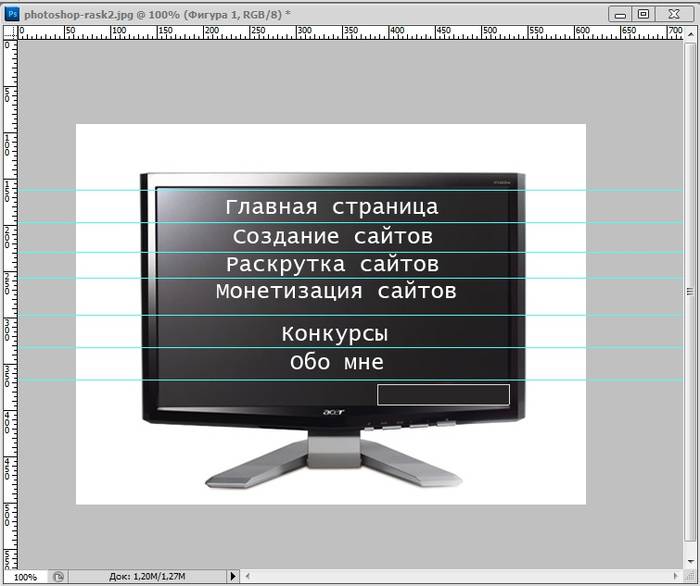Click the 'Создание сайтов' text line

332,237
